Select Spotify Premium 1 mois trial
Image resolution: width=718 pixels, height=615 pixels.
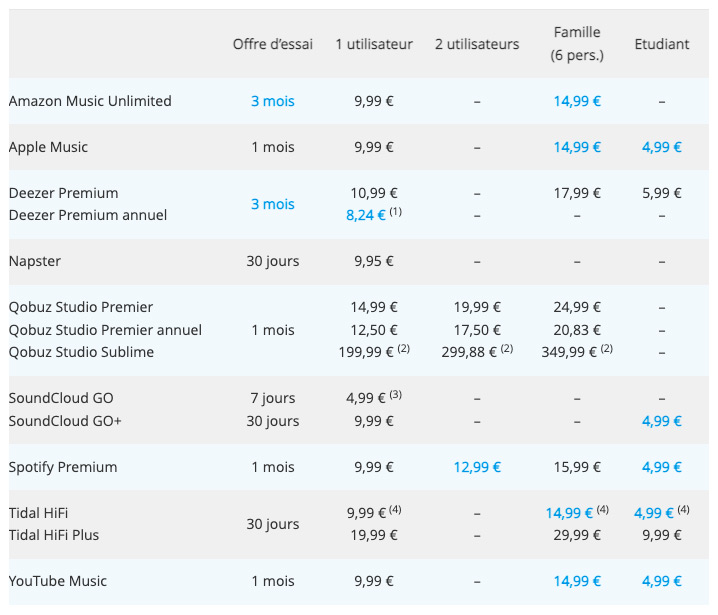coord(272,467)
